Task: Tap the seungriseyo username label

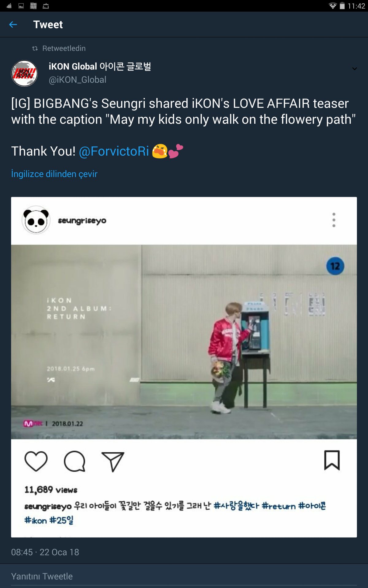Action: click(82, 221)
